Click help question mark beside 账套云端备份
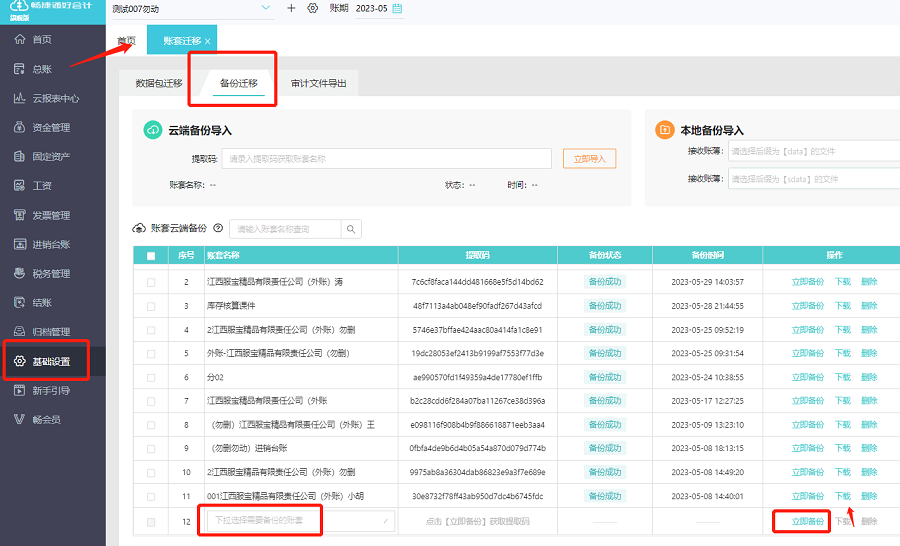Image resolution: width=900 pixels, height=546 pixels. point(218,229)
